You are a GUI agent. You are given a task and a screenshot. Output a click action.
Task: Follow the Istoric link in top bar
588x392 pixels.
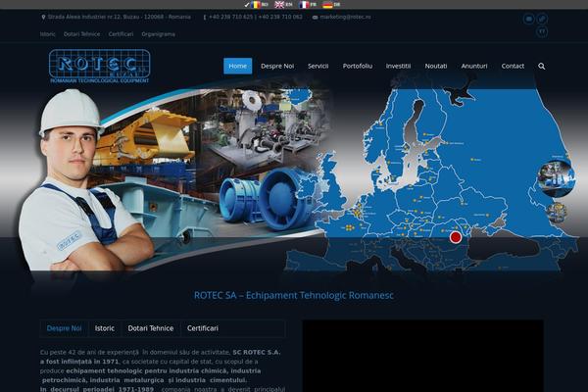point(48,34)
